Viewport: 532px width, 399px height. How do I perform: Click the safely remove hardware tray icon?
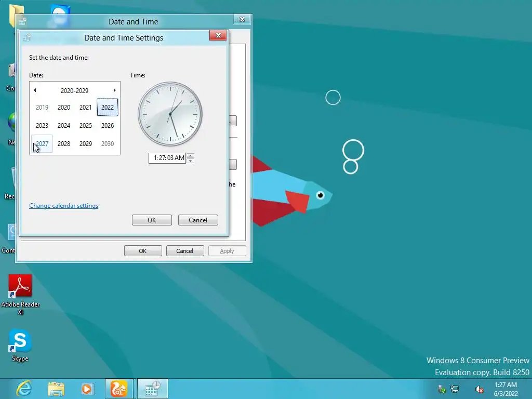[x=442, y=389]
